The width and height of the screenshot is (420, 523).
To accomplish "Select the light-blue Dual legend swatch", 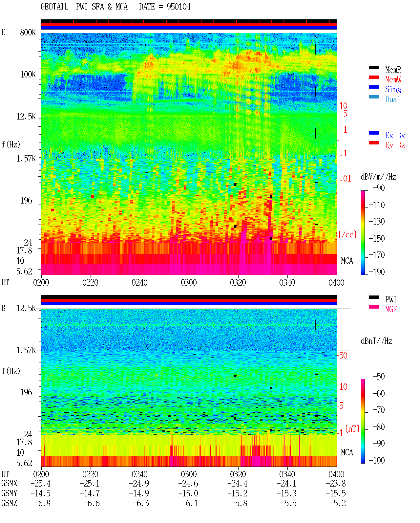I will (x=374, y=97).
